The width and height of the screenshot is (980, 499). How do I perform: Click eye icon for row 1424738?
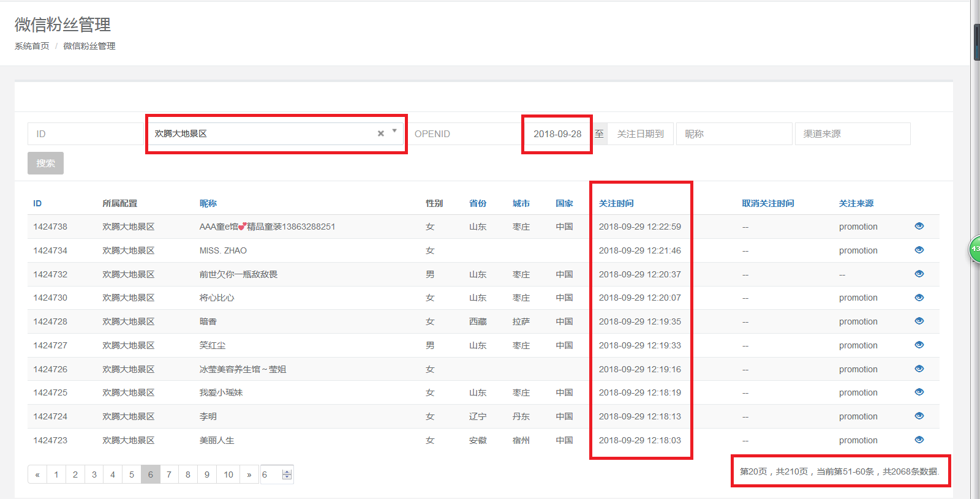tap(919, 226)
